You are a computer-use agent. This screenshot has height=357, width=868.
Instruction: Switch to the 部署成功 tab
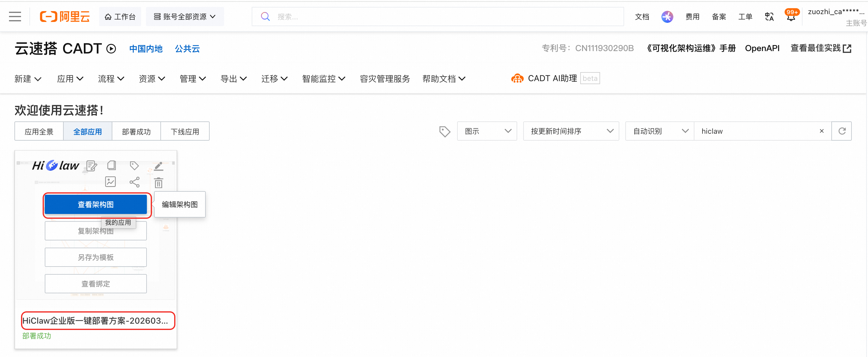tap(136, 132)
